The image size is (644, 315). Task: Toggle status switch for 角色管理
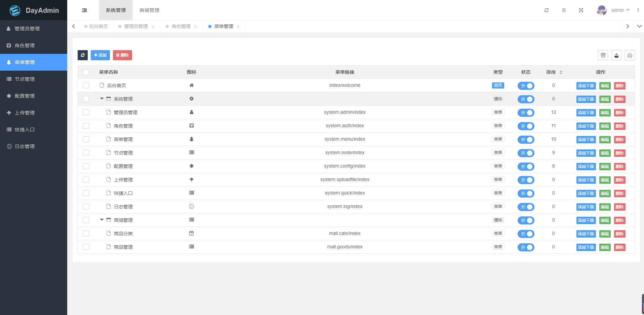[526, 126]
